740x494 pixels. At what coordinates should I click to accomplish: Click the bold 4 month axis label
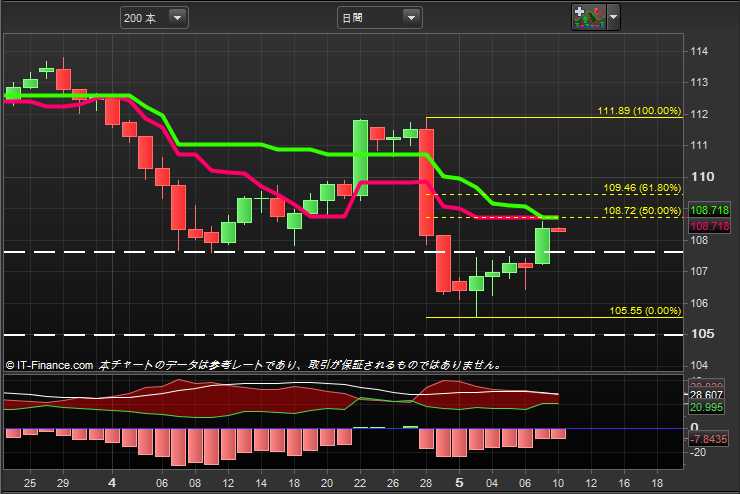tap(112, 483)
